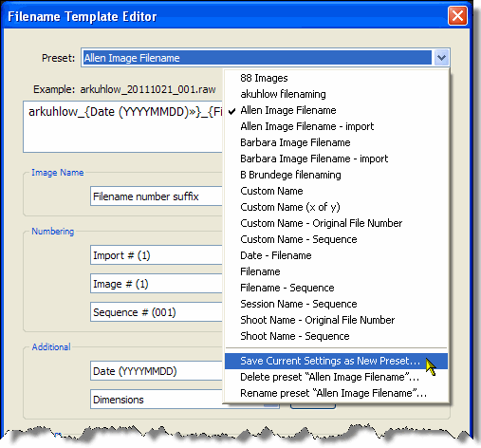Pick the akuhlow filenaming preset
Image resolution: width=481 pixels, height=448 pixels.
pos(336,94)
